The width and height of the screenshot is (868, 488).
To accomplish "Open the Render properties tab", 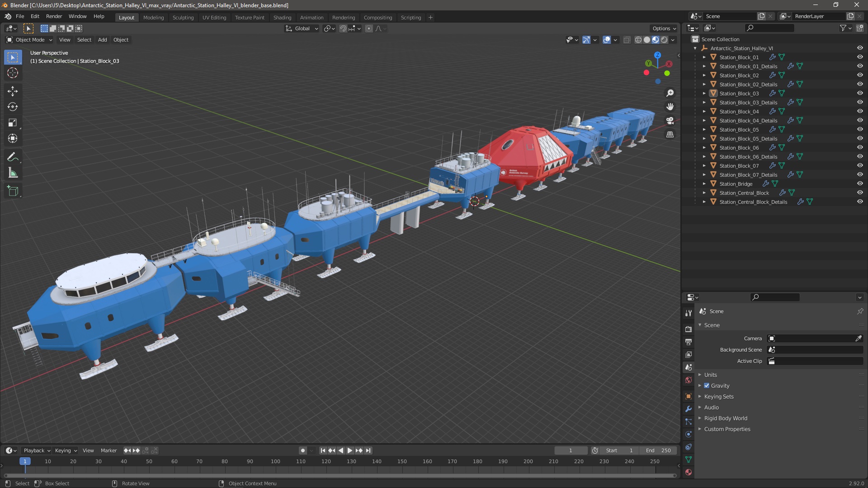I will tap(689, 329).
